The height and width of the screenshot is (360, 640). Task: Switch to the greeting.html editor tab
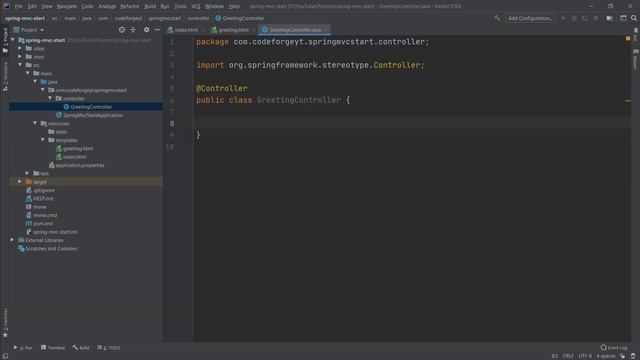coord(233,30)
